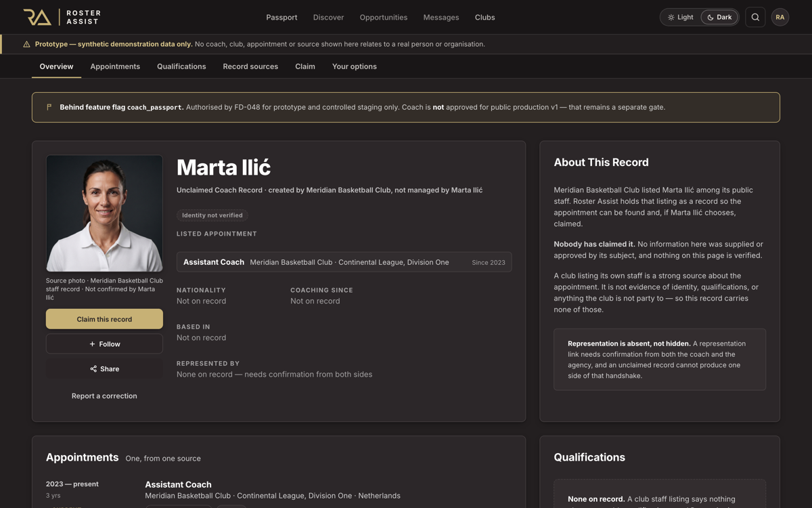Share this coach record
812x508 pixels.
tap(104, 369)
